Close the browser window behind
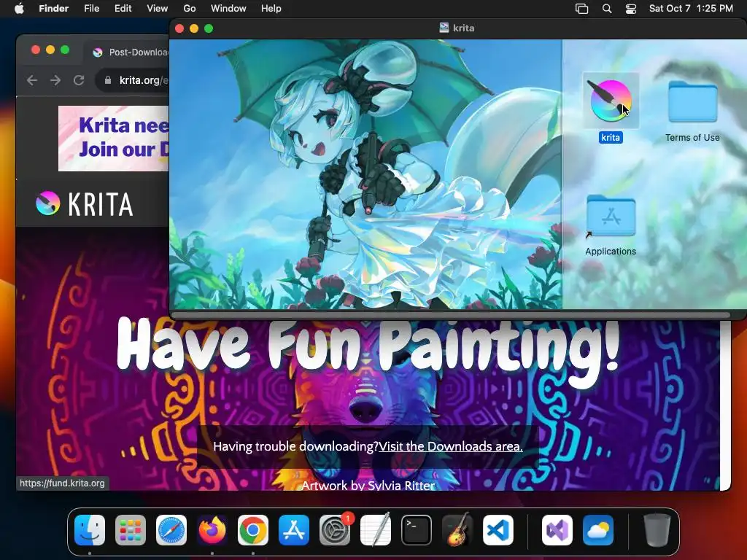Screen dimensions: 747x560 tap(35, 50)
